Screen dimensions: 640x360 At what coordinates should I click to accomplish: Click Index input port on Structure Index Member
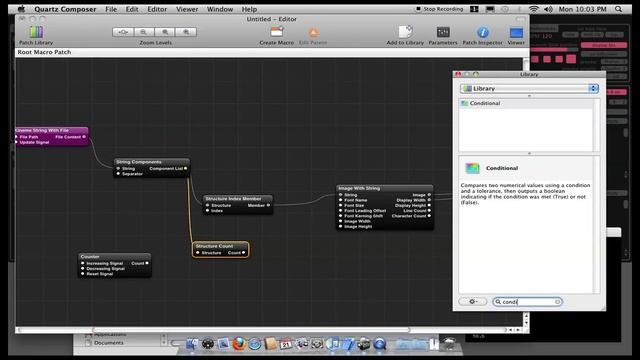(208, 211)
